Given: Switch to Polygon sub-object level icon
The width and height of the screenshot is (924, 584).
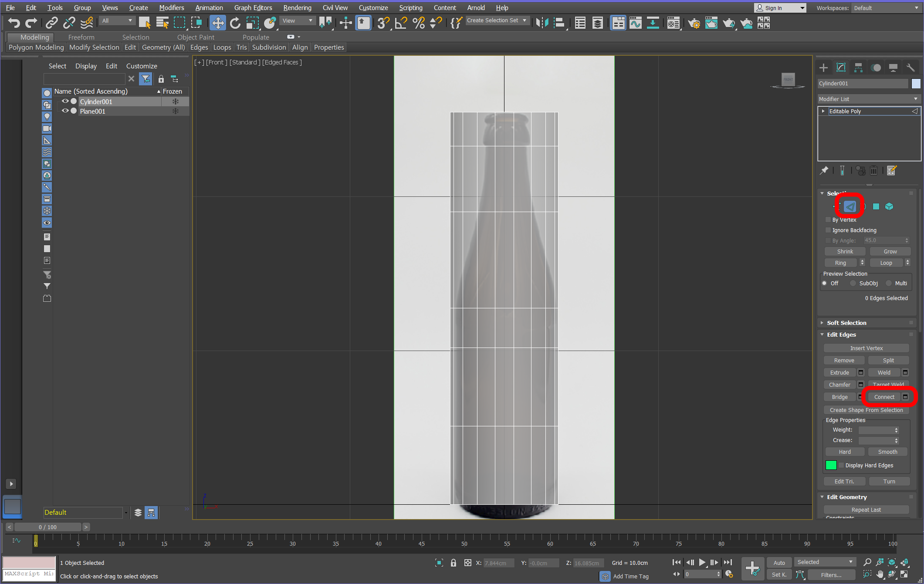Looking at the screenshot, I should pyautogui.click(x=876, y=206).
